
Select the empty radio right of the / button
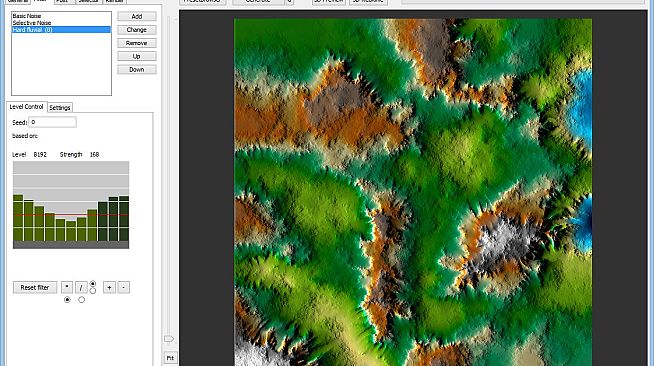[x=93, y=291]
